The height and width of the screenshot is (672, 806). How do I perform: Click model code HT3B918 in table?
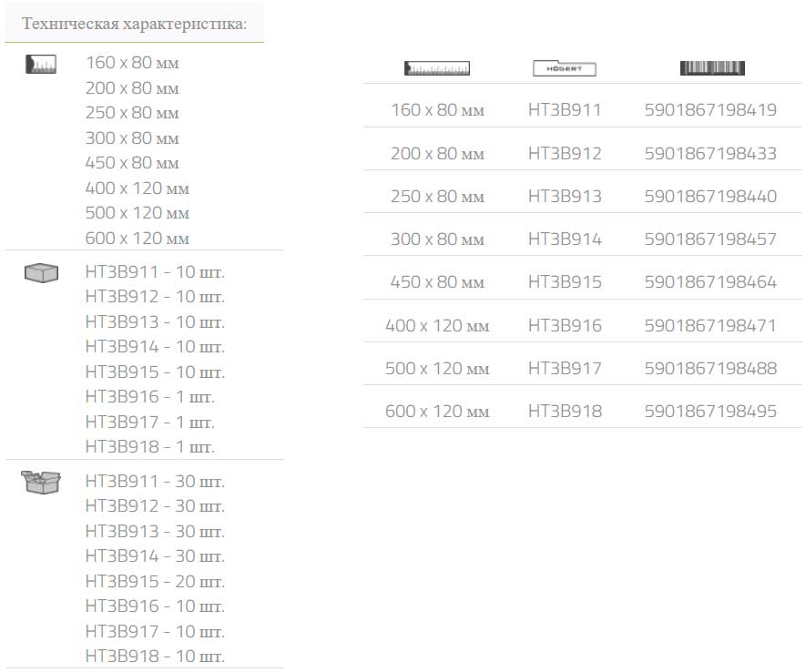[x=565, y=412]
